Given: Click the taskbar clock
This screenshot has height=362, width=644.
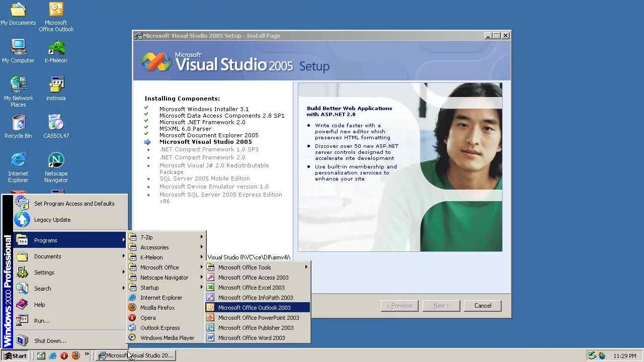Looking at the screenshot, I should (x=625, y=356).
